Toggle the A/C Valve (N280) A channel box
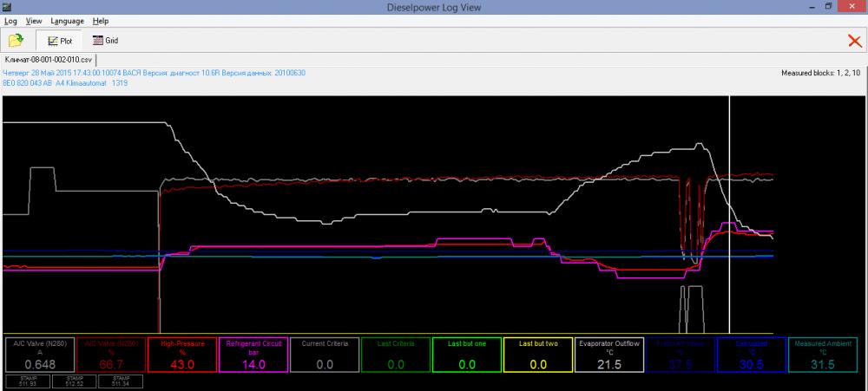Viewport: 868px width, 391px height. pos(40,355)
